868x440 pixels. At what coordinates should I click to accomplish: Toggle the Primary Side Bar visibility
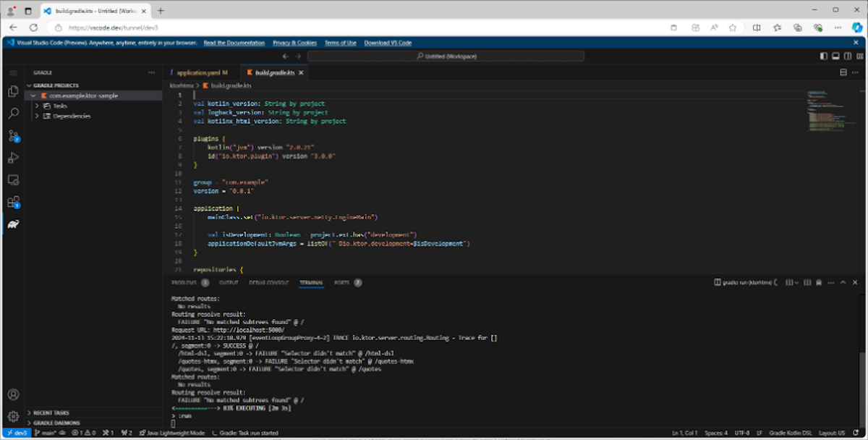[823, 56]
